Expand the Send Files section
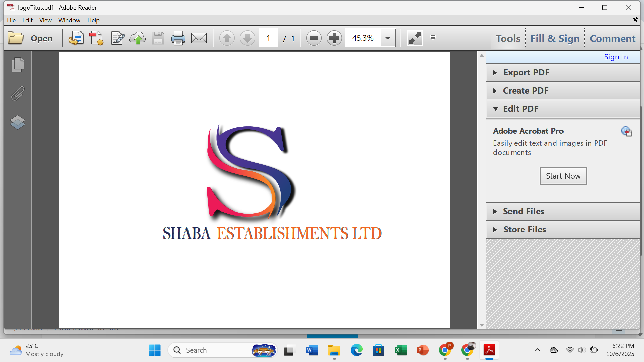The width and height of the screenshot is (644, 362). (523, 212)
